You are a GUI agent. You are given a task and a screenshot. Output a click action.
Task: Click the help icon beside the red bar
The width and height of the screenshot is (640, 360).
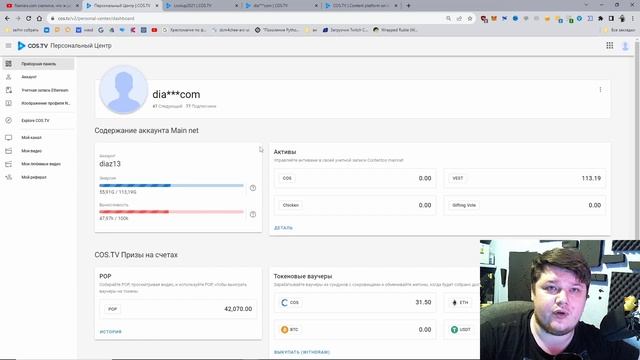click(253, 214)
